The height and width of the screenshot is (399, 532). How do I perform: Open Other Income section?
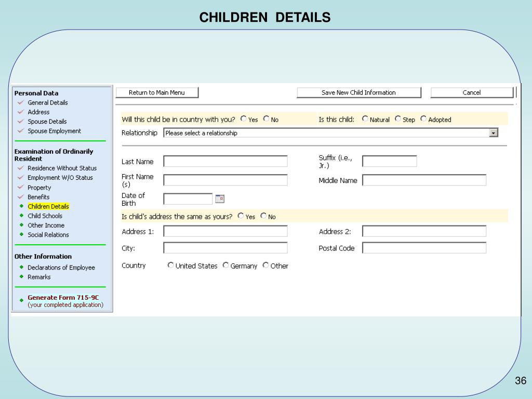click(x=46, y=225)
